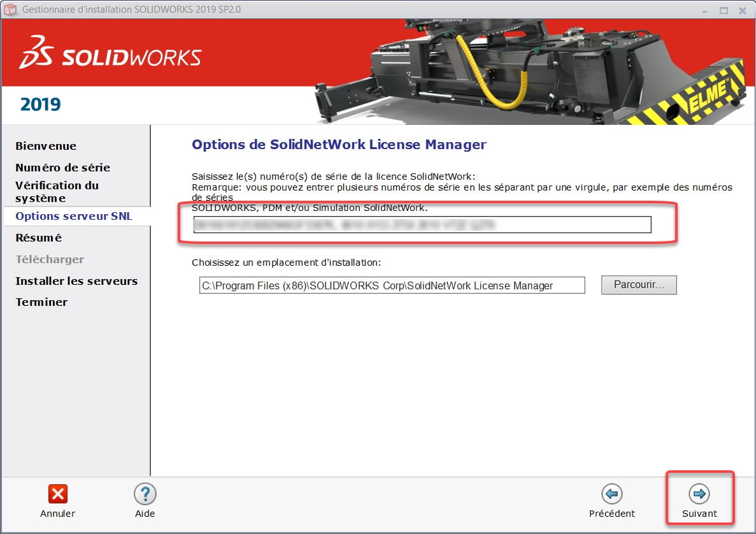This screenshot has width=756, height=534.
Task: Open the Résumé step
Action: [39, 238]
